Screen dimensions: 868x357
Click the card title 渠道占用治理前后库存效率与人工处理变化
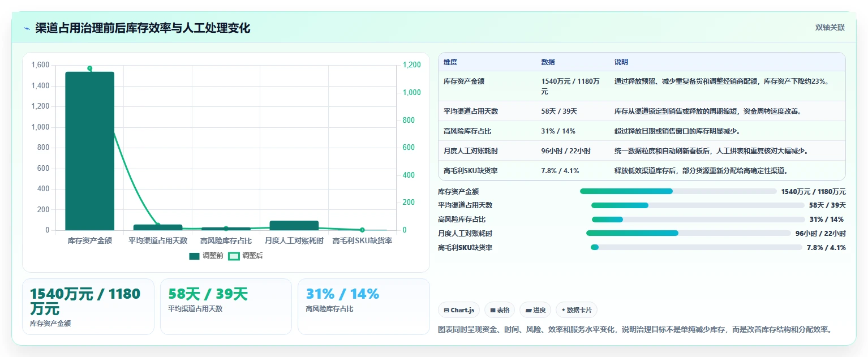tap(143, 28)
